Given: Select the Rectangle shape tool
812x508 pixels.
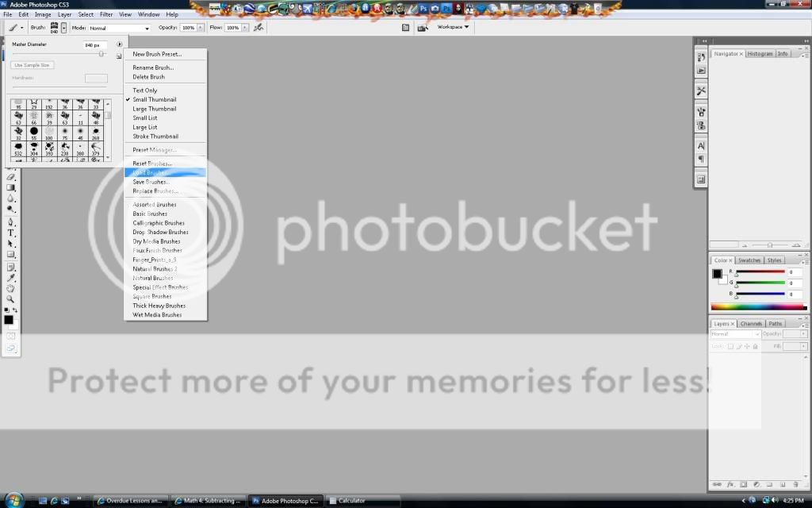Looking at the screenshot, I should click(10, 255).
